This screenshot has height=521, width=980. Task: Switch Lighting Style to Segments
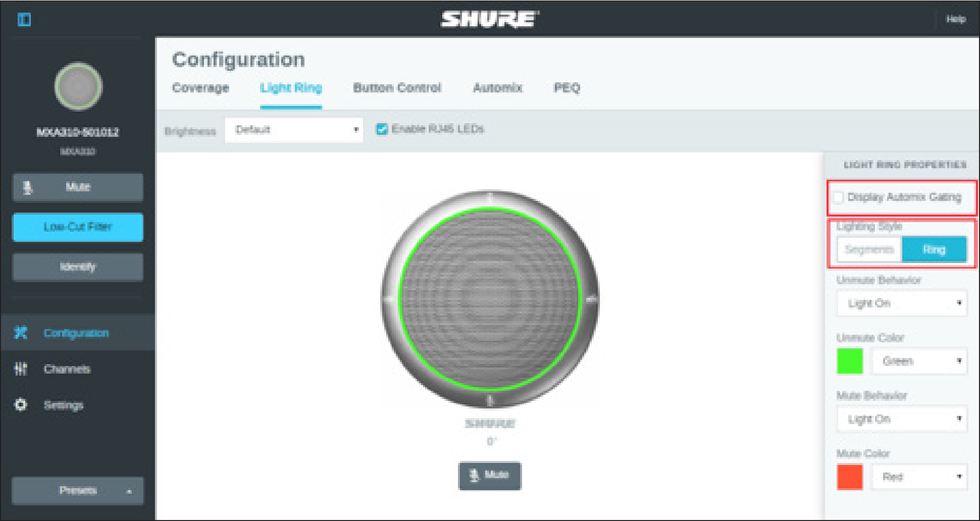[868, 249]
